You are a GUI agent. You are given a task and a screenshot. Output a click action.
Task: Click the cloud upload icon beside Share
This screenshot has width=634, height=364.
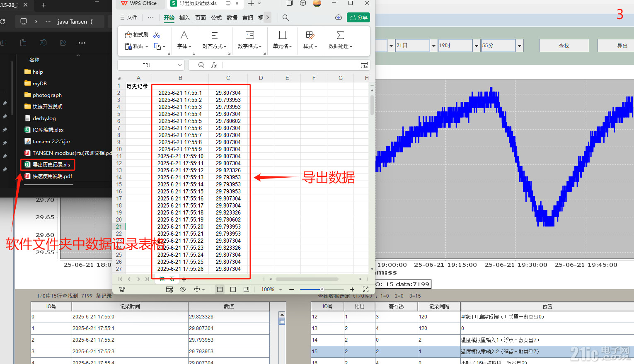click(x=339, y=17)
